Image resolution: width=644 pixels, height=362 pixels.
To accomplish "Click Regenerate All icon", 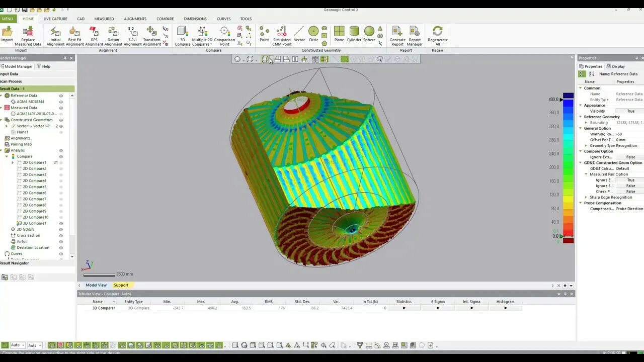I will tap(438, 35).
